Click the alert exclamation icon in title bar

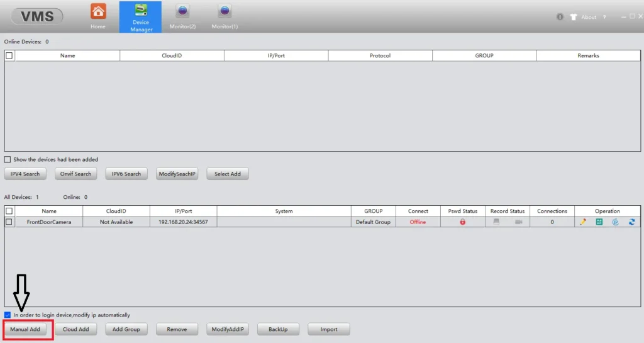tap(560, 17)
